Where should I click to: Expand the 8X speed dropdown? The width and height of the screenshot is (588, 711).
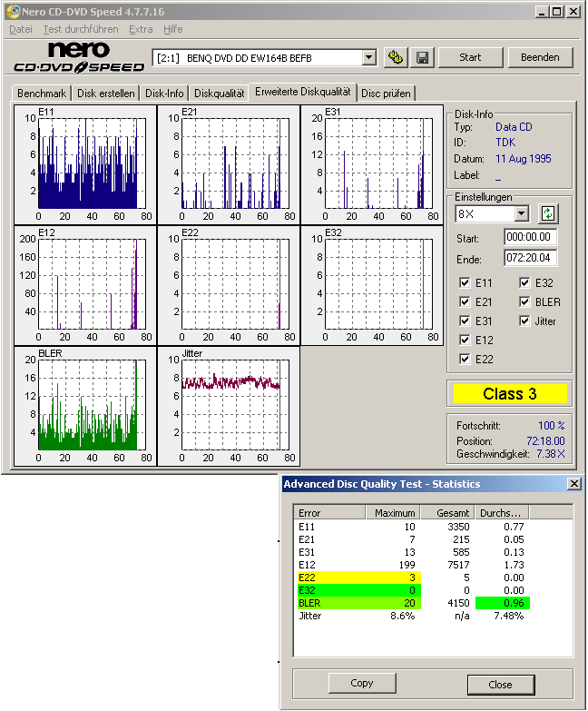point(522,213)
